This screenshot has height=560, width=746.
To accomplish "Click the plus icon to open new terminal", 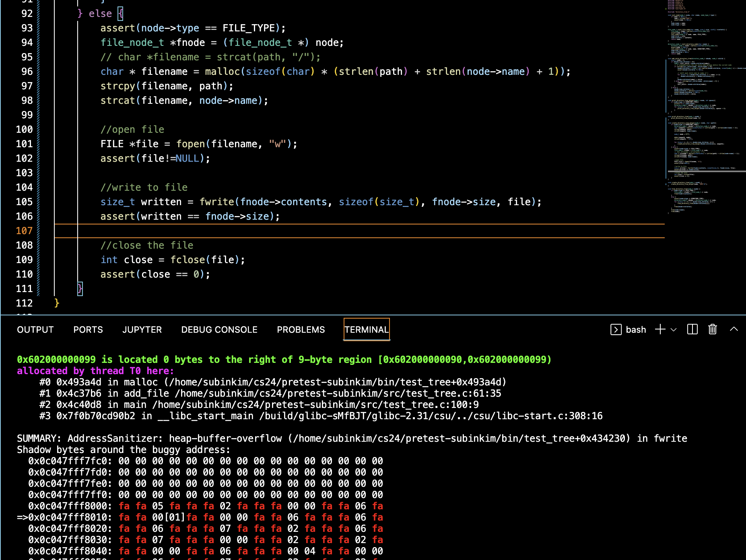I will point(660,329).
